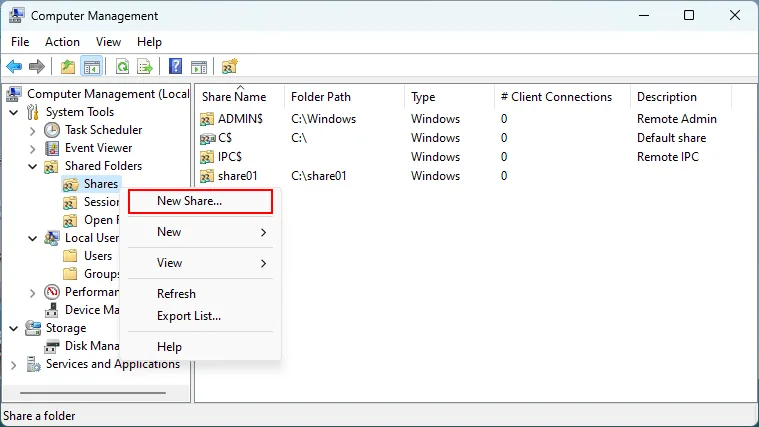Expand Services and Applications node
The width and height of the screenshot is (759, 427).
pos(14,365)
